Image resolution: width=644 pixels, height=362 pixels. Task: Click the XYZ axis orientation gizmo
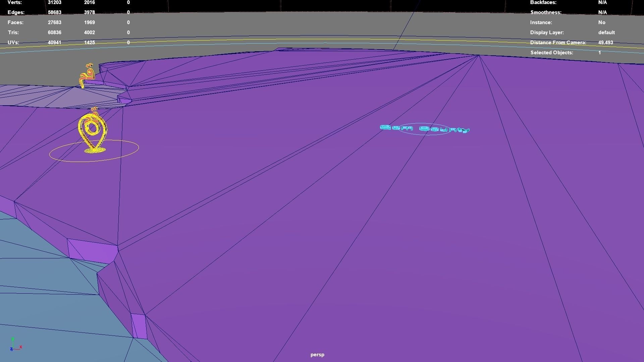15,345
